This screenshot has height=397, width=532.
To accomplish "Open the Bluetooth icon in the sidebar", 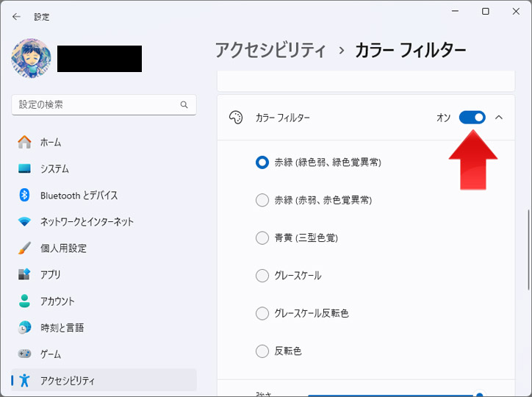I will click(24, 195).
